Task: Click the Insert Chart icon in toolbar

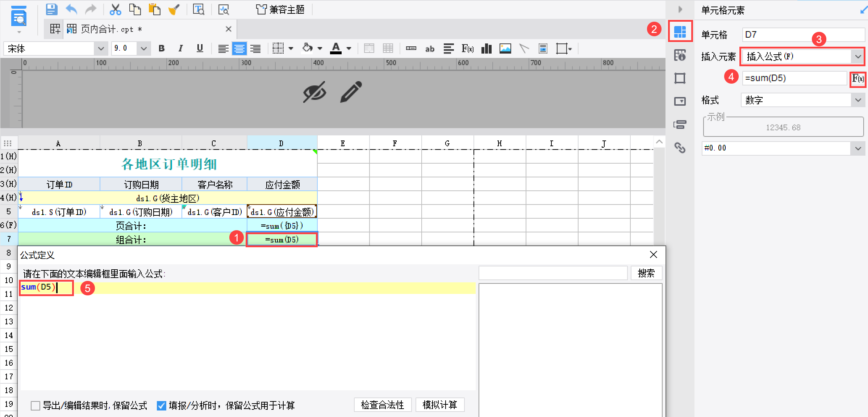Action: point(486,49)
